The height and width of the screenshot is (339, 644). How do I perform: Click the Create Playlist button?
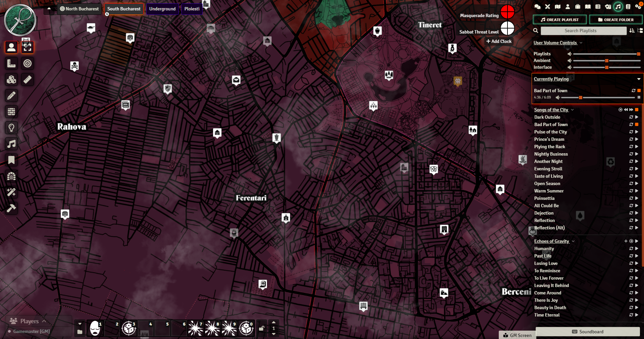[x=560, y=20]
